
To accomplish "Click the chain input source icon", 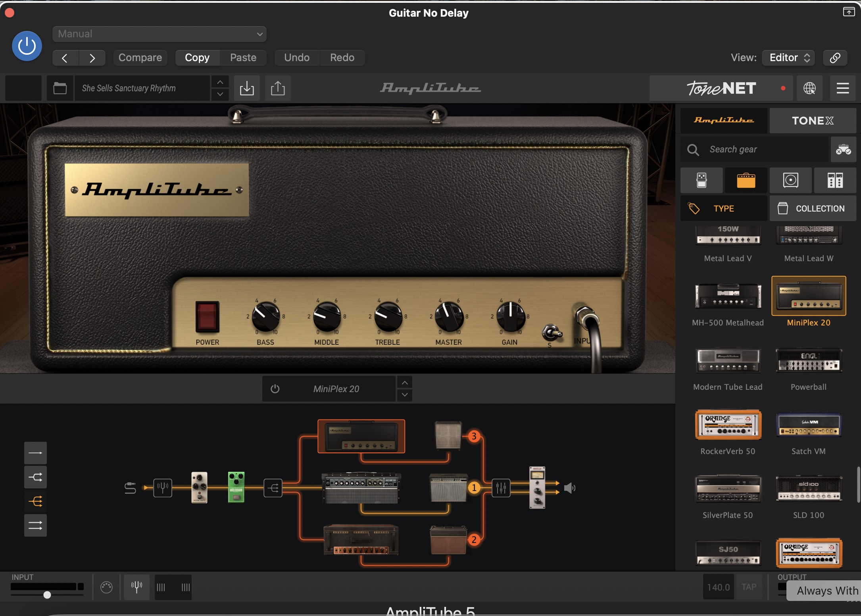I will pyautogui.click(x=130, y=488).
